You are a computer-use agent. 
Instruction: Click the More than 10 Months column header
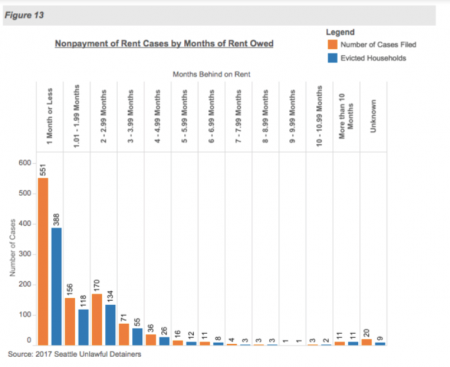point(346,116)
